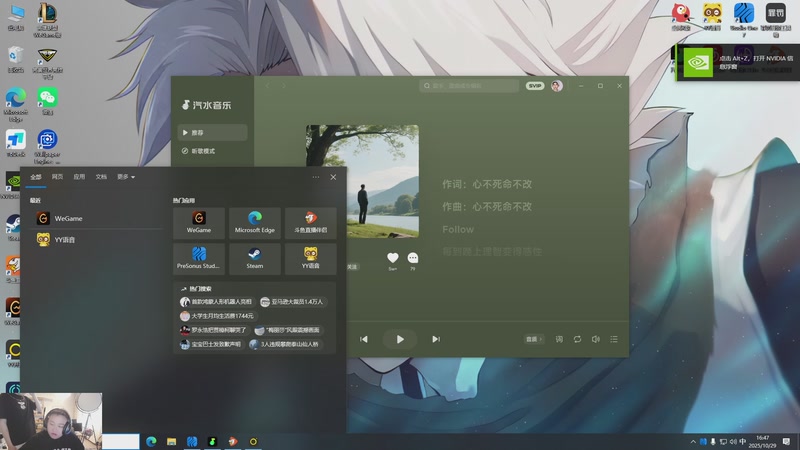Click the taskbar search box
Viewport: 800px width, 450px height.
click(x=121, y=441)
